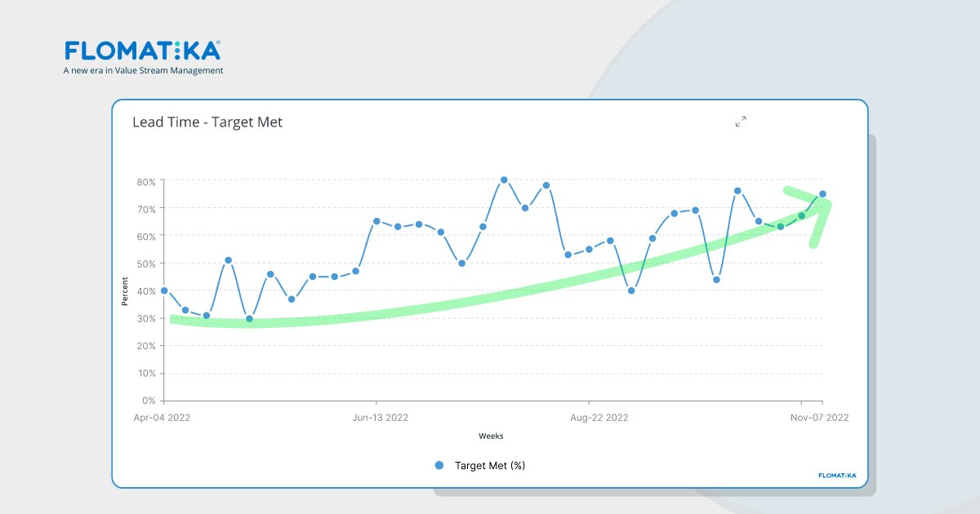Click the 'Percent' y-axis title
980x514 pixels.
point(125,290)
